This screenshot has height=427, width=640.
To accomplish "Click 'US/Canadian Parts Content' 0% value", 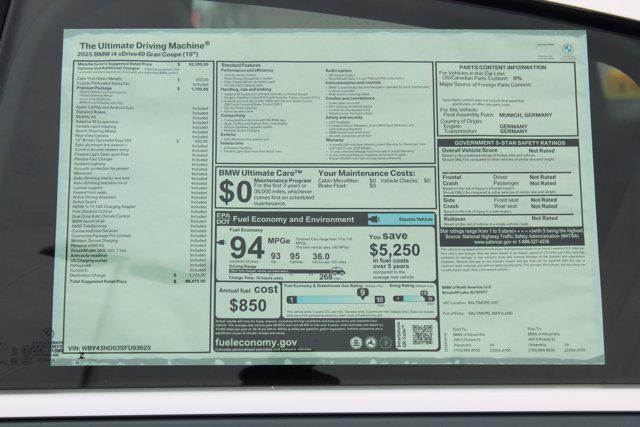I will 518,78.
